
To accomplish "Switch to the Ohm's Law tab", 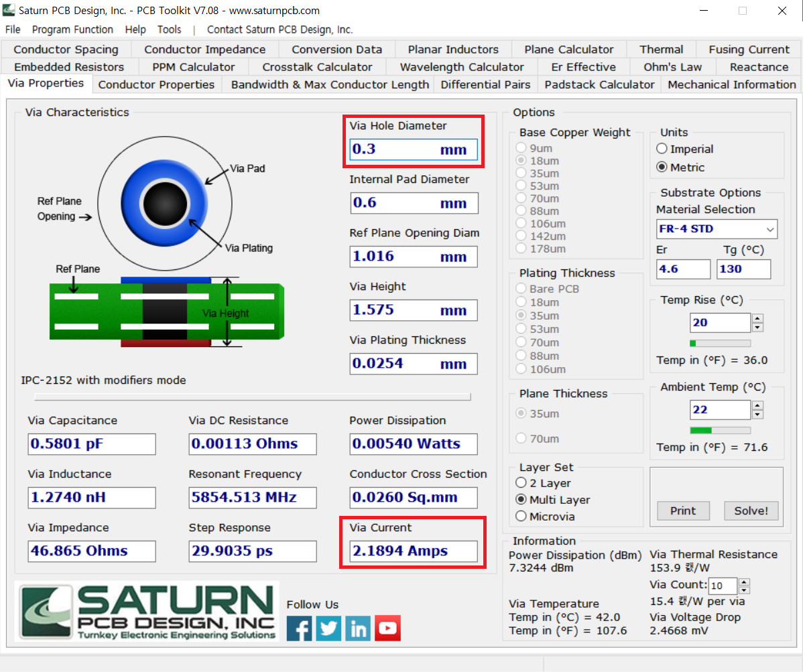I will tap(672, 67).
